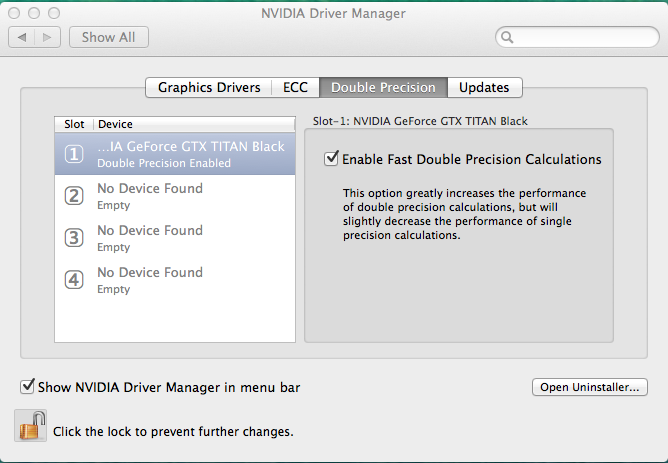
Task: Click the Open Uninstaller button
Action: pyautogui.click(x=590, y=387)
